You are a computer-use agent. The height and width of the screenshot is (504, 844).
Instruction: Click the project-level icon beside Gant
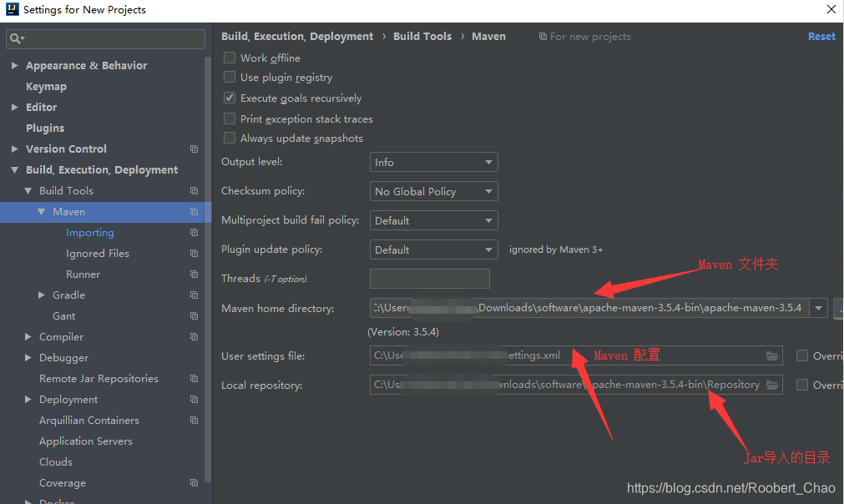[x=194, y=316]
